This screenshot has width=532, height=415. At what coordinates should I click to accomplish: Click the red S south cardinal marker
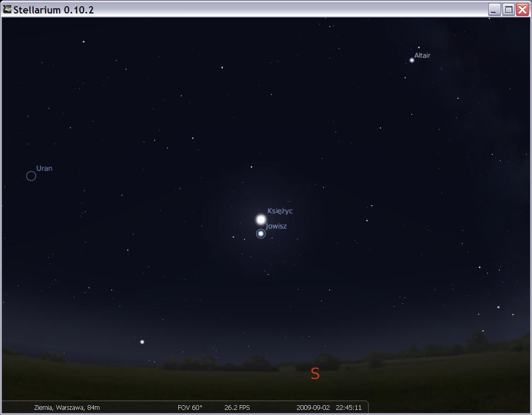coord(315,374)
